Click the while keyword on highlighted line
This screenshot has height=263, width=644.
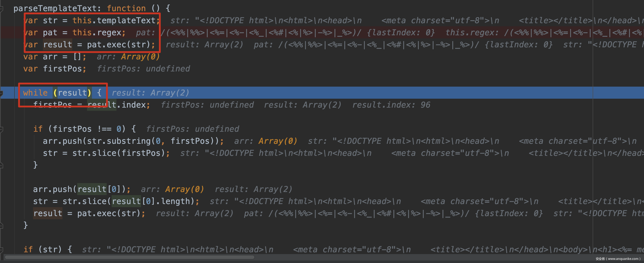click(35, 93)
